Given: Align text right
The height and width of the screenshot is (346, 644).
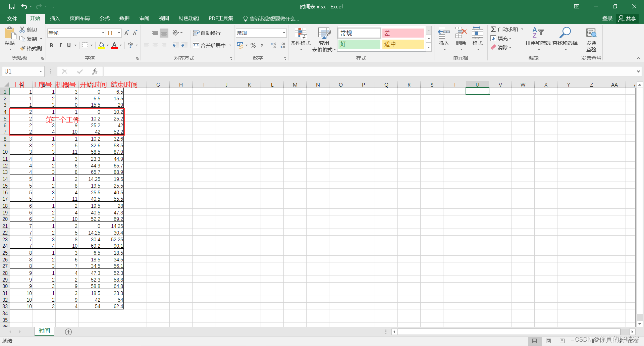Looking at the screenshot, I should pos(164,45).
